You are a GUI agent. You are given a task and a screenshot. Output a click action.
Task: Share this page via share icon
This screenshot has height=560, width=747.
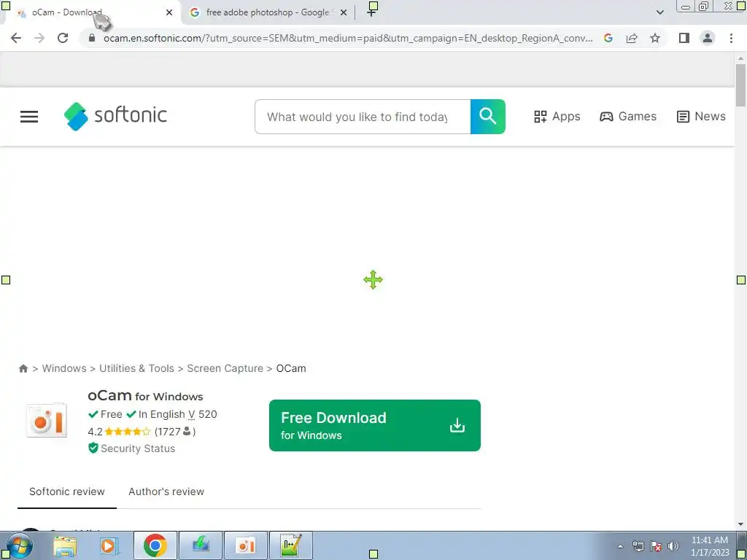[x=632, y=38]
